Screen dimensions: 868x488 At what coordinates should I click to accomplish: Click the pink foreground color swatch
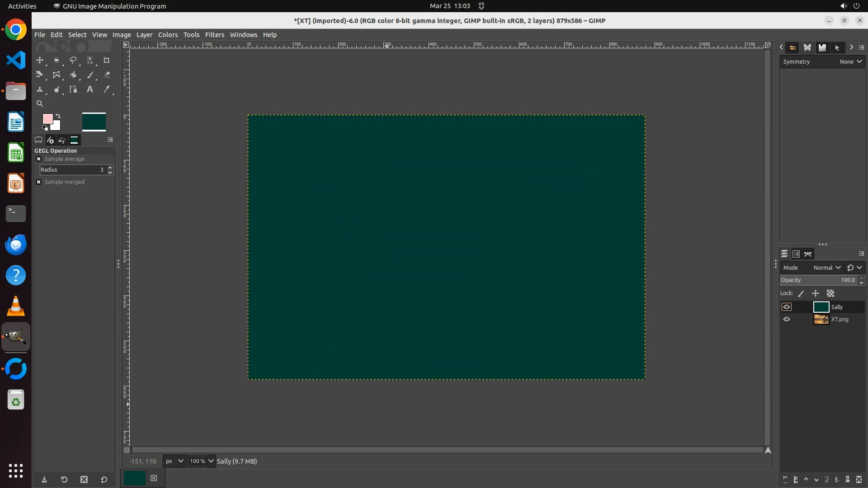(x=47, y=119)
